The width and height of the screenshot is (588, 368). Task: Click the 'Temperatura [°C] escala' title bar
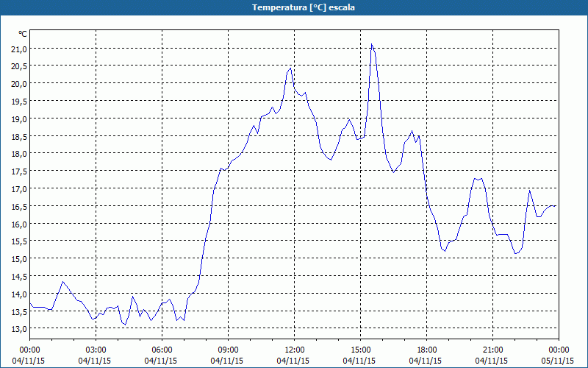click(294, 7)
